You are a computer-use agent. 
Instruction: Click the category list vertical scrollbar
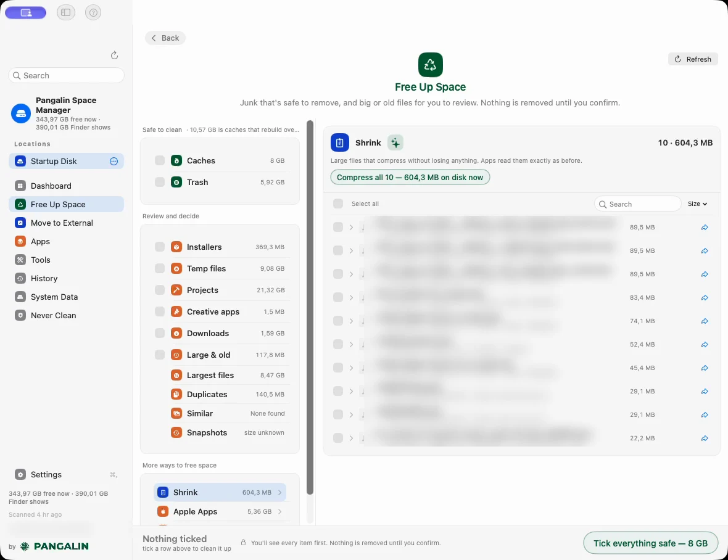click(x=310, y=308)
